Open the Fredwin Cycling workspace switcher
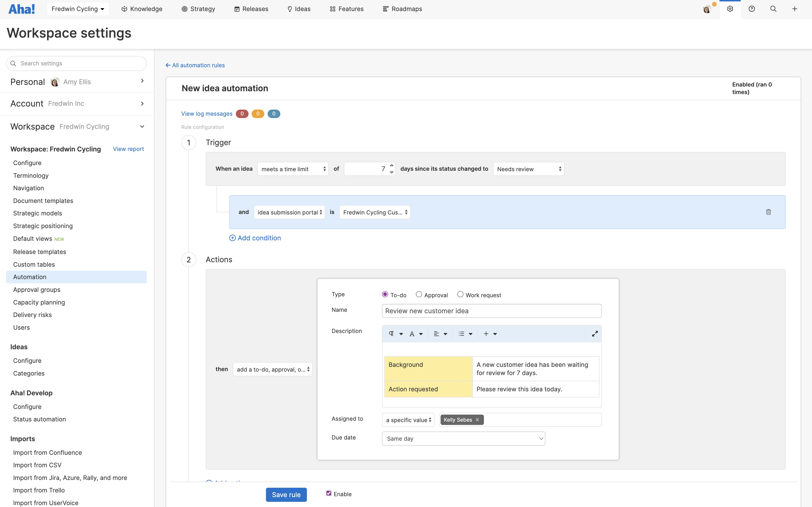This screenshot has height=507, width=812. point(78,9)
